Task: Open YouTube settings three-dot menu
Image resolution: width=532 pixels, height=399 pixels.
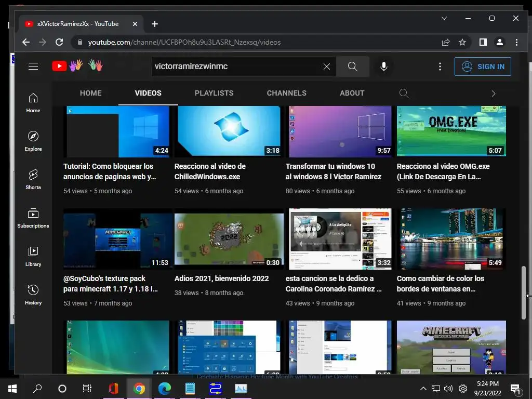Action: [440, 66]
